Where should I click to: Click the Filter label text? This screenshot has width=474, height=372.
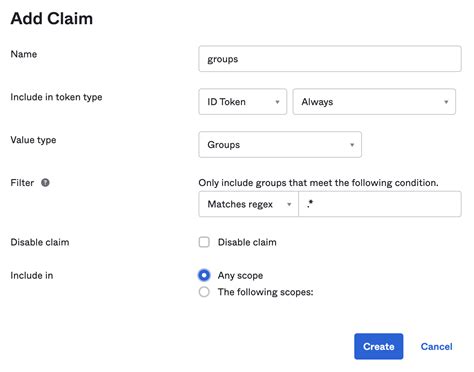[22, 183]
